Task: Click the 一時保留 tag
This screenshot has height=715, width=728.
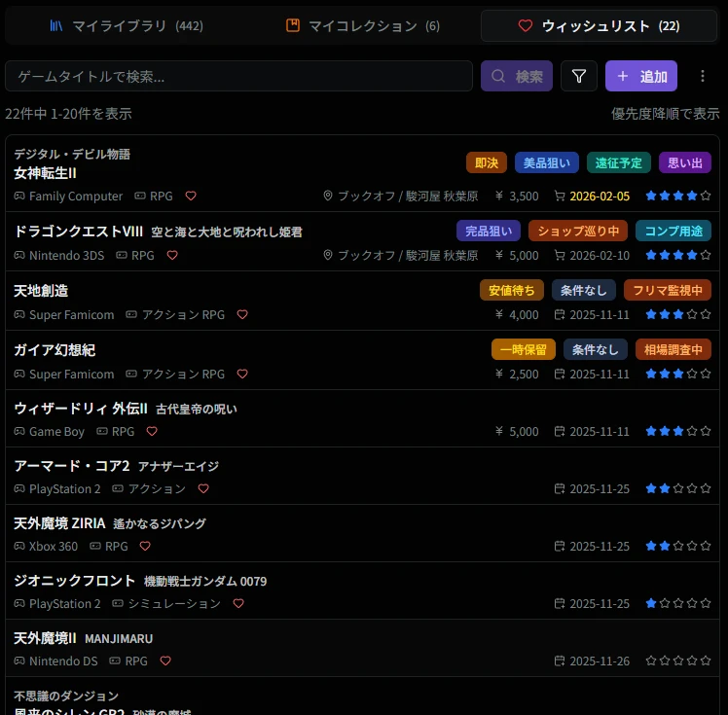Action: point(524,350)
